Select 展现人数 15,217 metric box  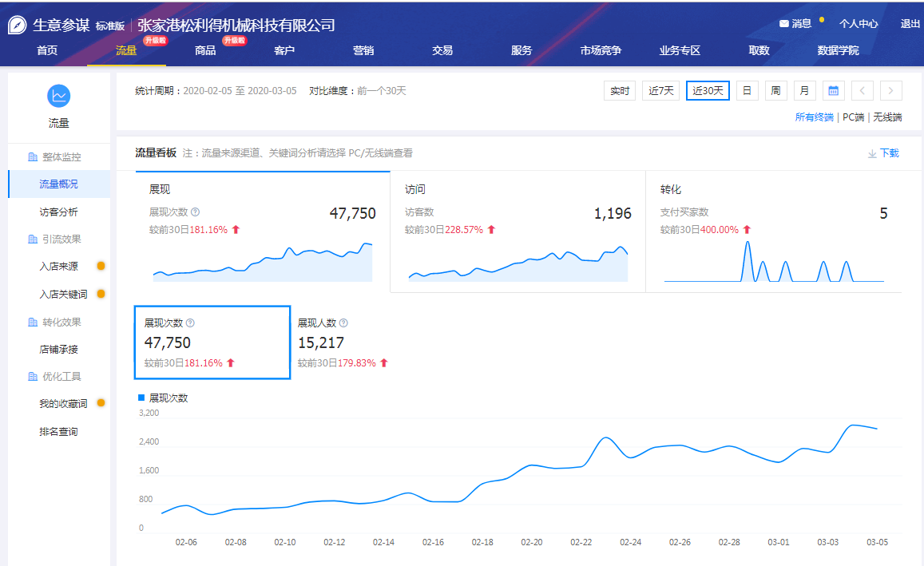pyautogui.click(x=343, y=342)
